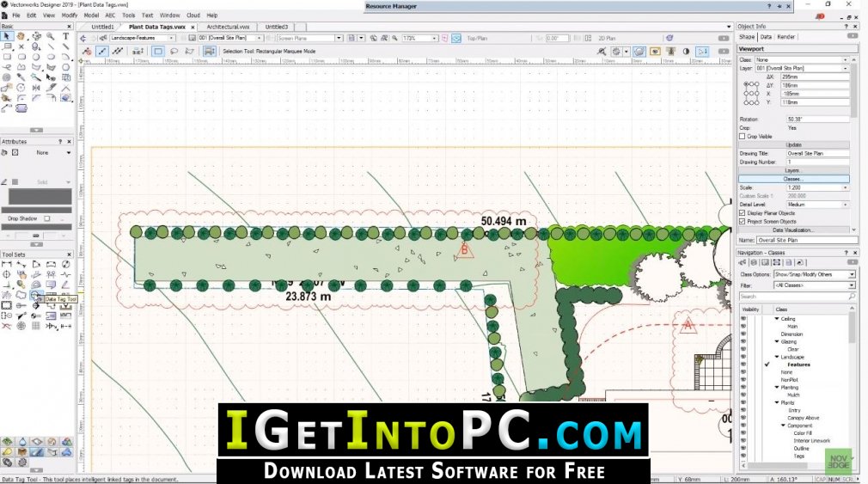The height and width of the screenshot is (484, 868).
Task: Click the Snapping settings icon in mode bar
Action: (616, 51)
